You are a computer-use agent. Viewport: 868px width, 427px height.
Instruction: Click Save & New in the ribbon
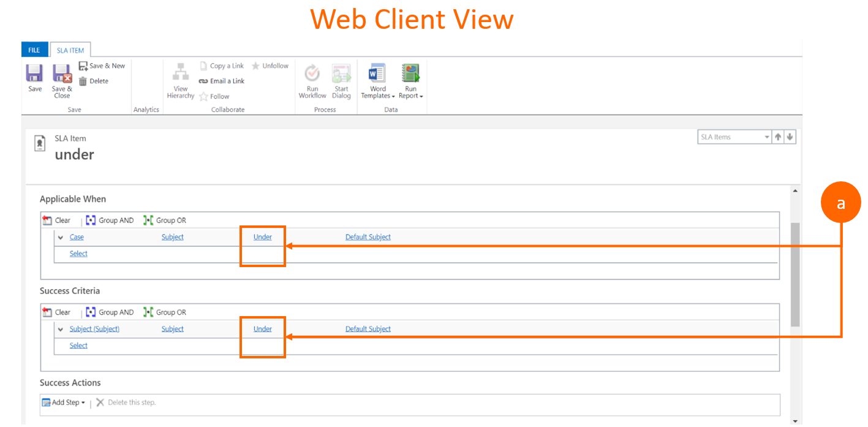pos(102,66)
